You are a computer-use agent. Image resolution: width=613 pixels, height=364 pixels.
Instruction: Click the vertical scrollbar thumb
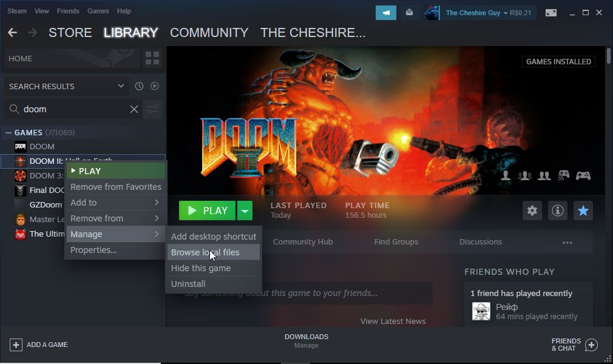608,56
